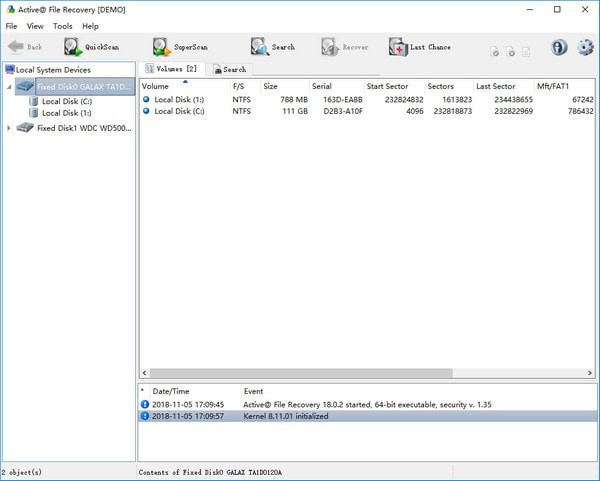Expand the Fixed Disk1 WDC tree node
600x481 pixels.
coord(10,128)
